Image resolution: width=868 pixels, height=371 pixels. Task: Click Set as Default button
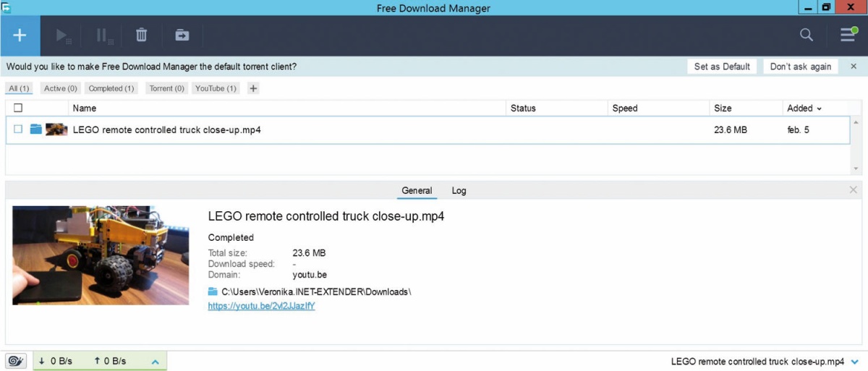(x=722, y=67)
